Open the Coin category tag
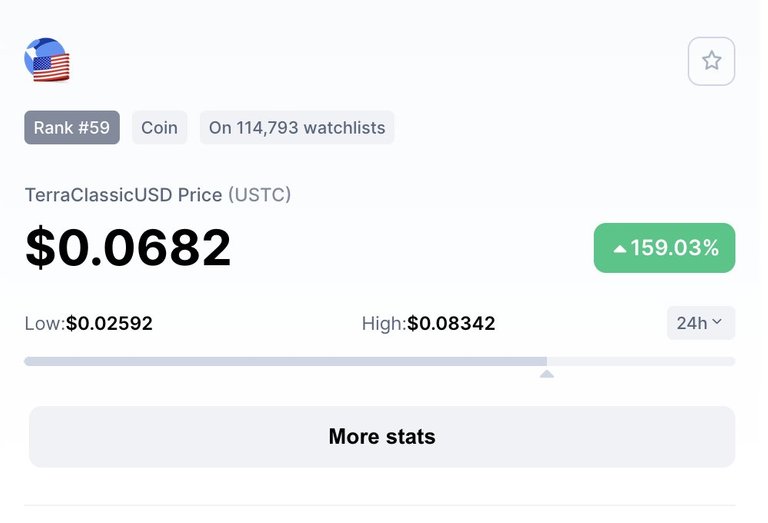The image size is (768, 523). (160, 127)
